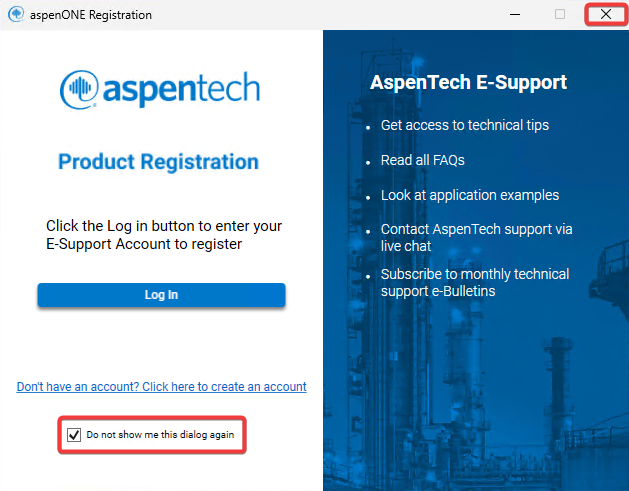Click 'Subscribe to monthly technical support e-Bulletins'
The image size is (629, 491).
click(x=474, y=282)
